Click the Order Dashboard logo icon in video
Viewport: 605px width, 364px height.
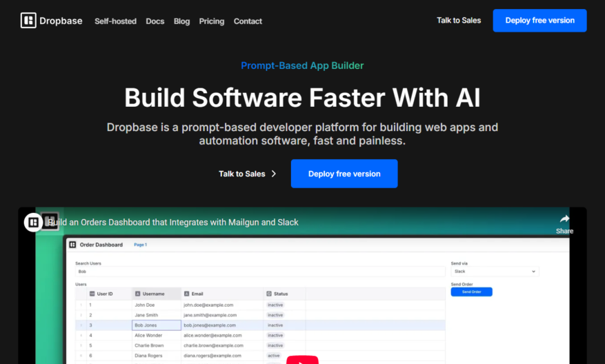pos(72,245)
